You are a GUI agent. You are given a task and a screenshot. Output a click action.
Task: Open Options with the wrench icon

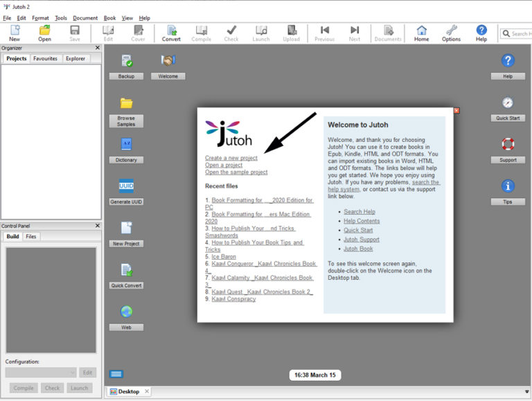tap(451, 33)
